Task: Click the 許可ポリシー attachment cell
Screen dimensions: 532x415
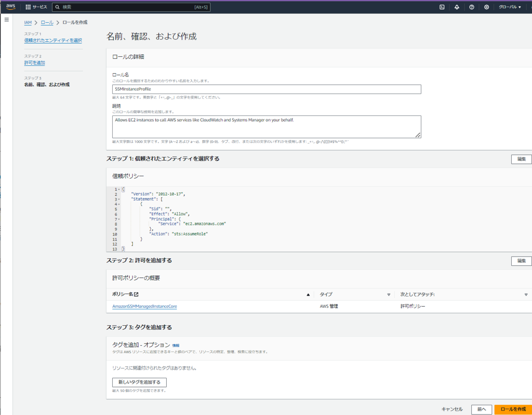Action: point(413,306)
